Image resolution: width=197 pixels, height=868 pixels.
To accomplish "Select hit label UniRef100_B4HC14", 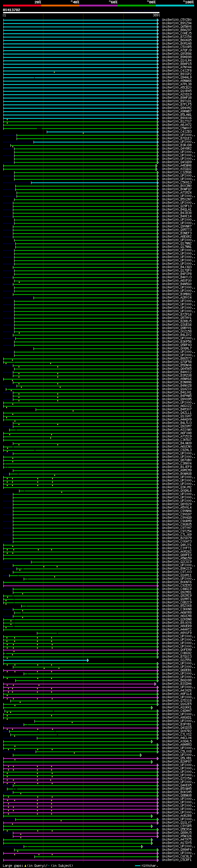I will (x=177, y=216).
